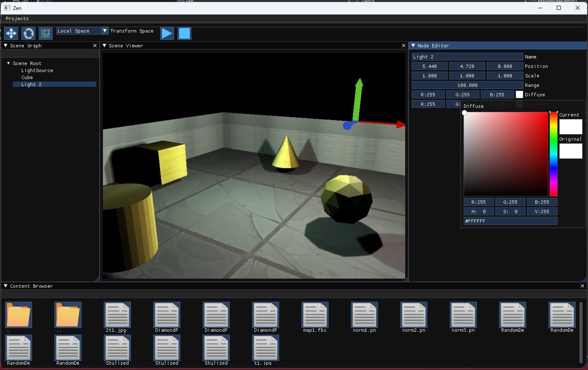Screen dimensions: 588x370
Task: Collapse the Scene Viewer panel
Action: point(105,46)
